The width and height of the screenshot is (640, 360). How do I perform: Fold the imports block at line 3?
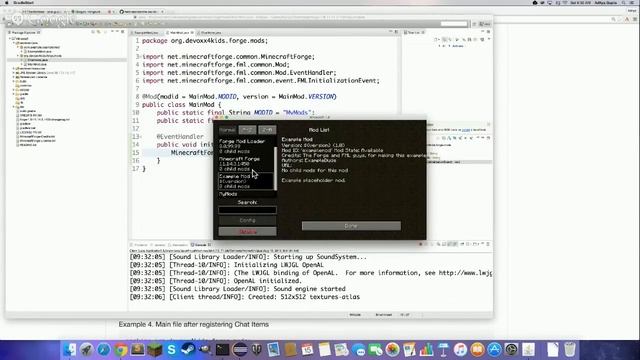click(140, 57)
